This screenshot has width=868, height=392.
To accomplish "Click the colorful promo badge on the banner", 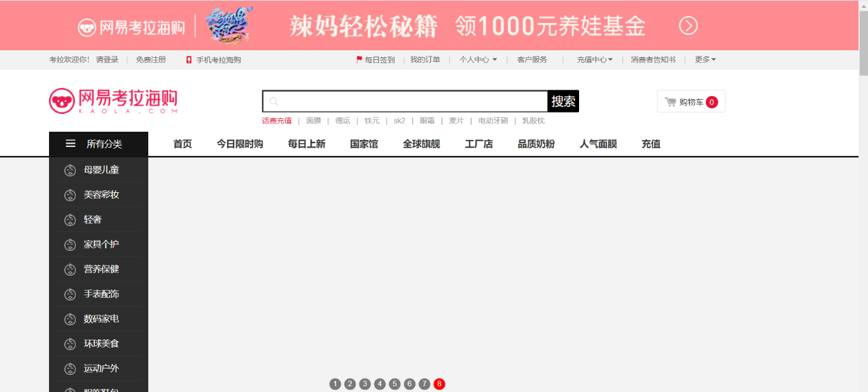I will coord(228,25).
